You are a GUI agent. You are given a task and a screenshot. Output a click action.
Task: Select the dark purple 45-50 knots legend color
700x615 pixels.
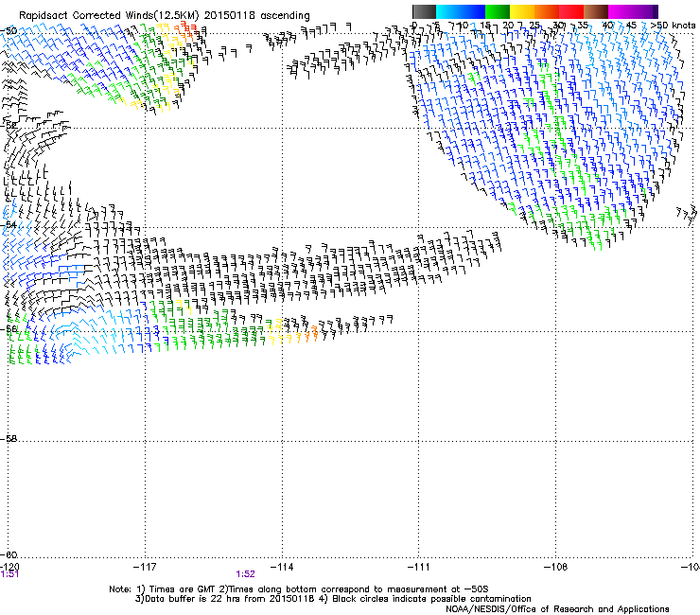tap(645, 11)
